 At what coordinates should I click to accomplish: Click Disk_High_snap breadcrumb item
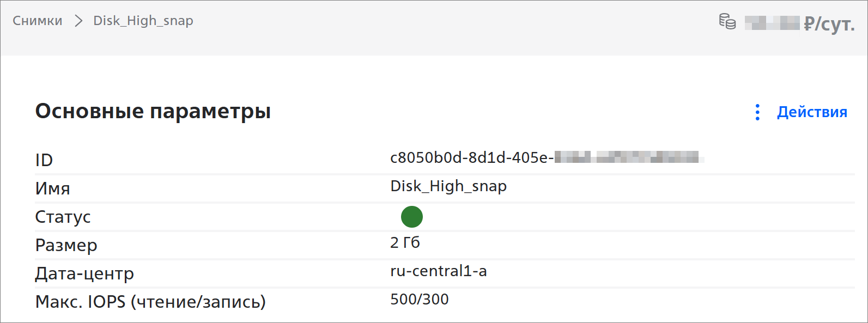tap(143, 21)
